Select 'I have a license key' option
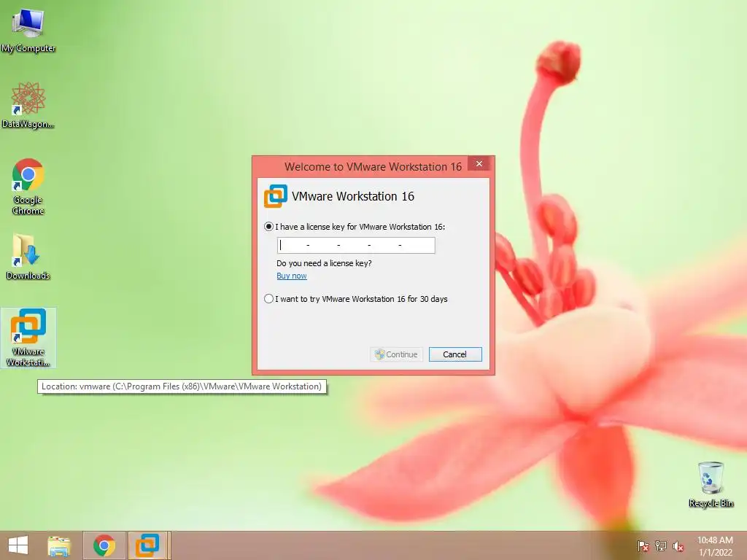This screenshot has width=747, height=560. coord(268,227)
